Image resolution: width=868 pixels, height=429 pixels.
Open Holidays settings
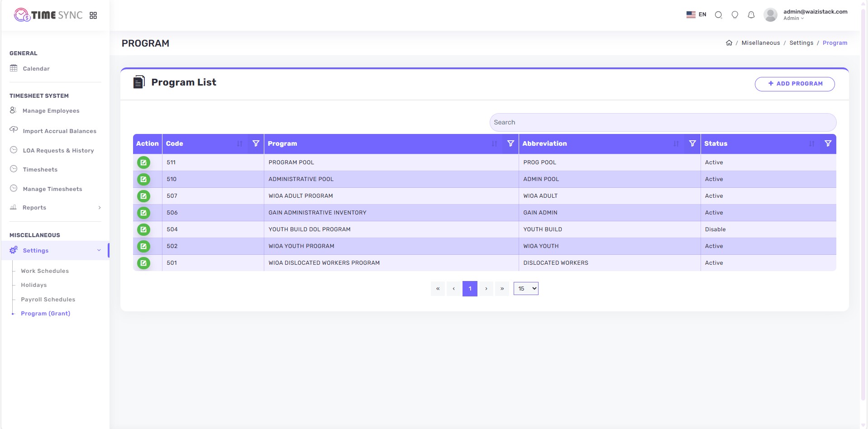click(34, 285)
